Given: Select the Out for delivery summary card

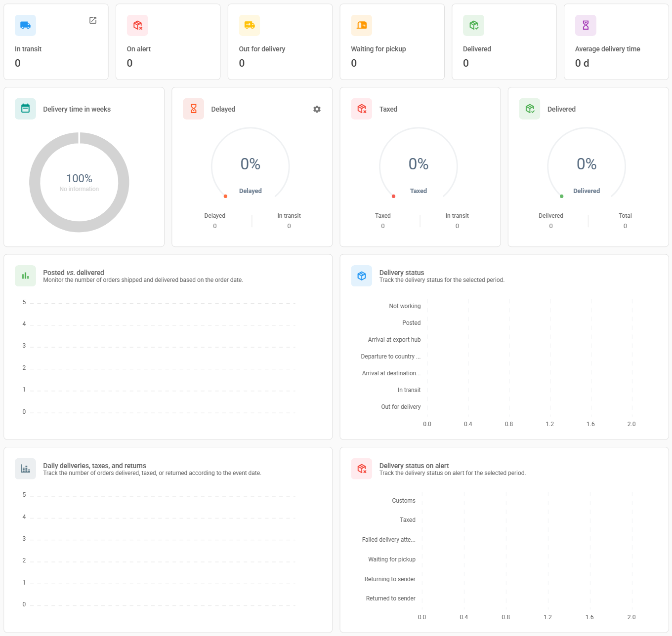Looking at the screenshot, I should [280, 42].
